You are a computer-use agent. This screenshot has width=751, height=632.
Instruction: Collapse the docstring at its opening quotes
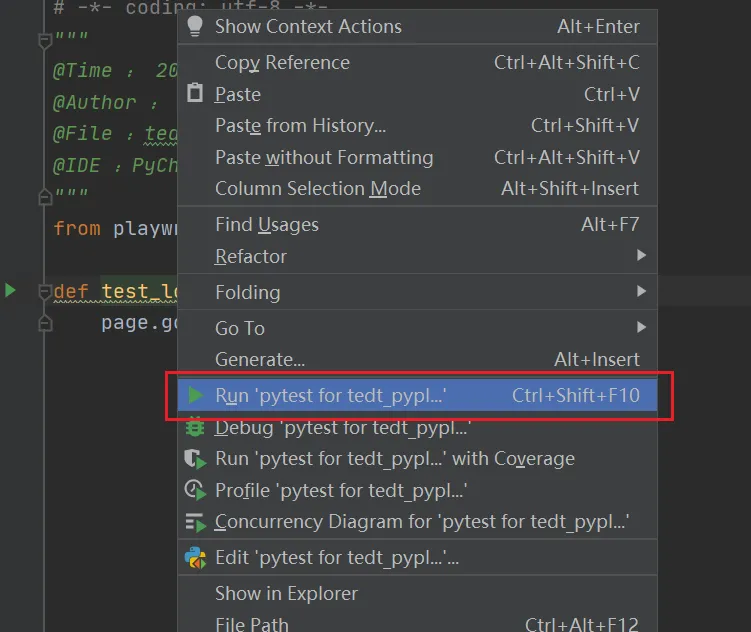point(45,41)
